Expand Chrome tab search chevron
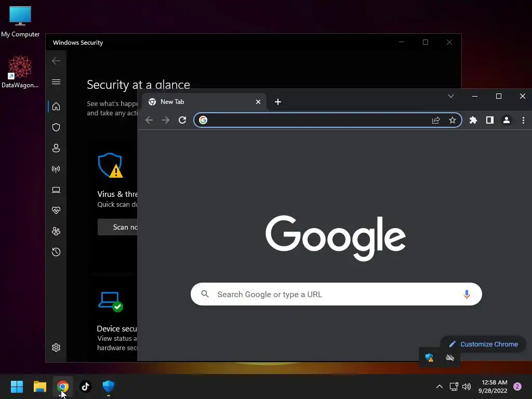This screenshot has height=399, width=532. pos(451,96)
